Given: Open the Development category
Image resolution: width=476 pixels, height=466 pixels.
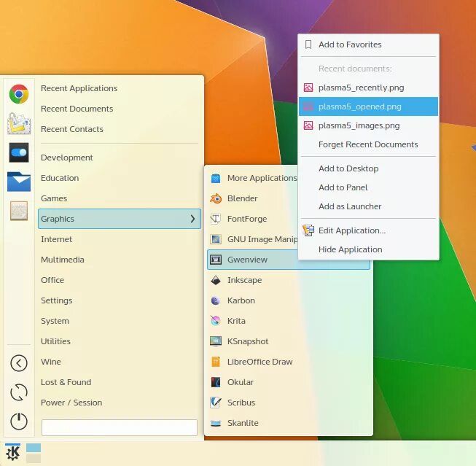Looking at the screenshot, I should 120,158.
